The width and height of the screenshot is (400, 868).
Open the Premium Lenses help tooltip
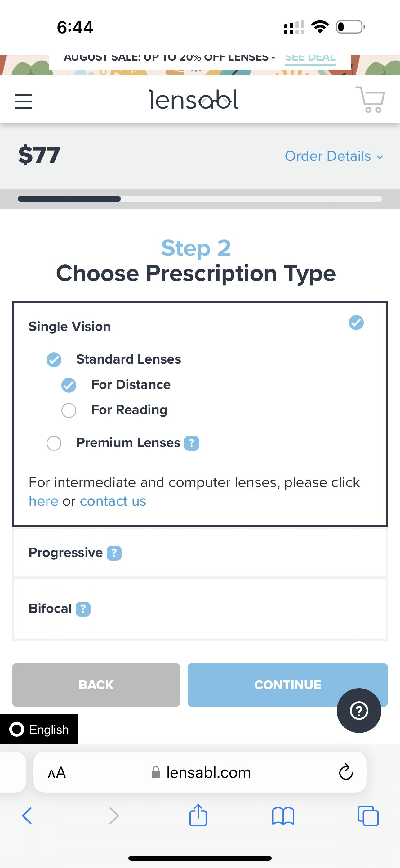point(192,443)
